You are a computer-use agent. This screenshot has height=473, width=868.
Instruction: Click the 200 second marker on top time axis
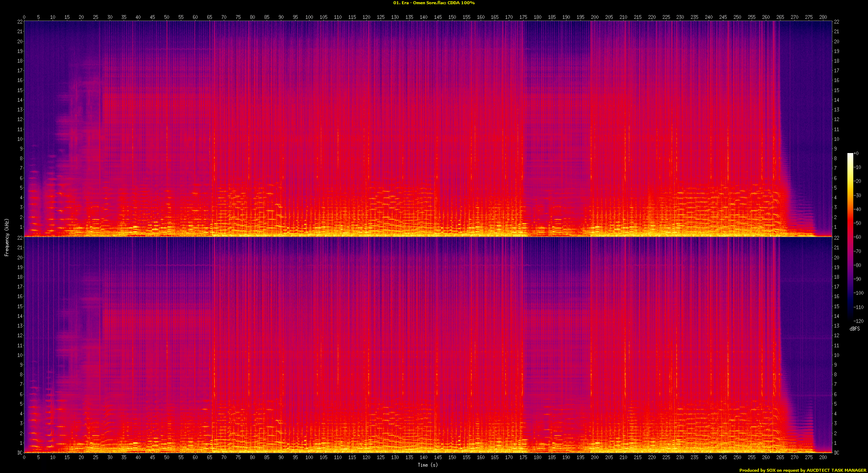[595, 17]
